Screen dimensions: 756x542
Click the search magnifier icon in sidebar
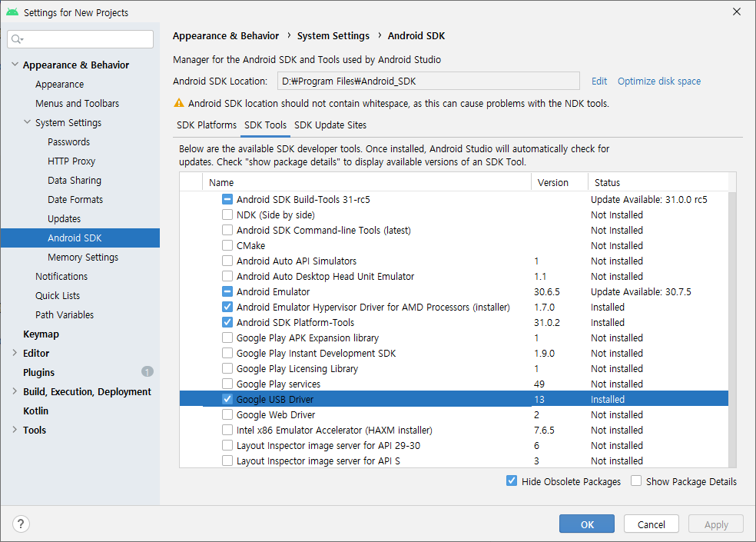[x=17, y=39]
